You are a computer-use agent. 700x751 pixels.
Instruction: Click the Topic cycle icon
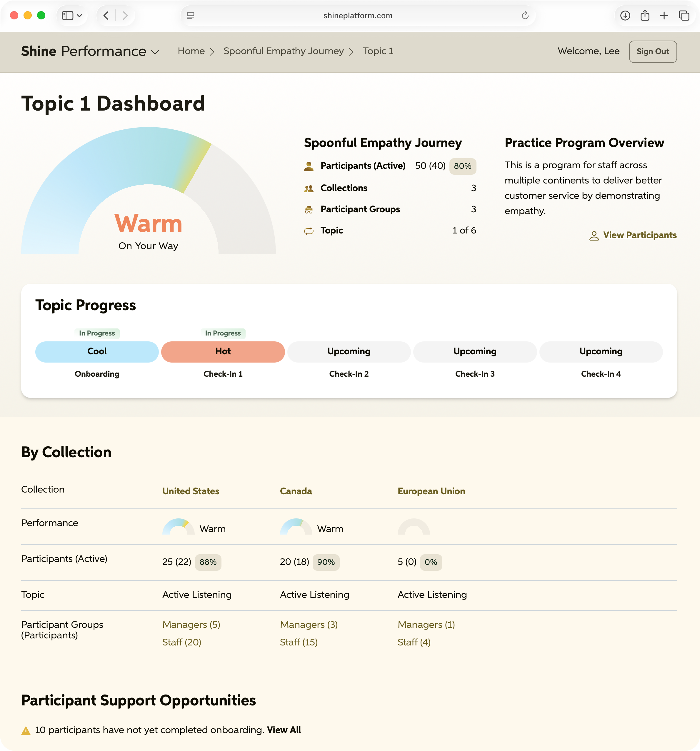[x=309, y=231]
